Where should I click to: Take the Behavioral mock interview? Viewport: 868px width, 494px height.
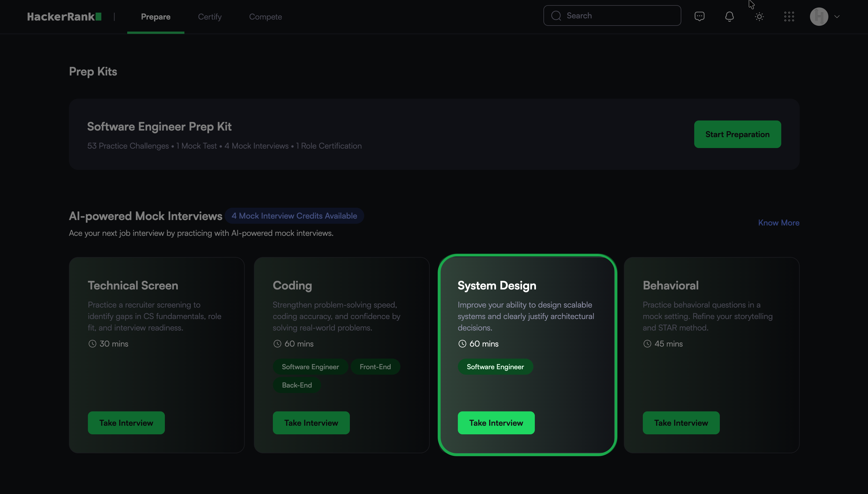680,423
